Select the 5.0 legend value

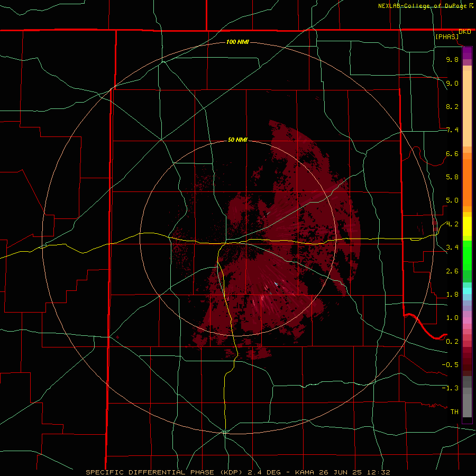pyautogui.click(x=452, y=200)
